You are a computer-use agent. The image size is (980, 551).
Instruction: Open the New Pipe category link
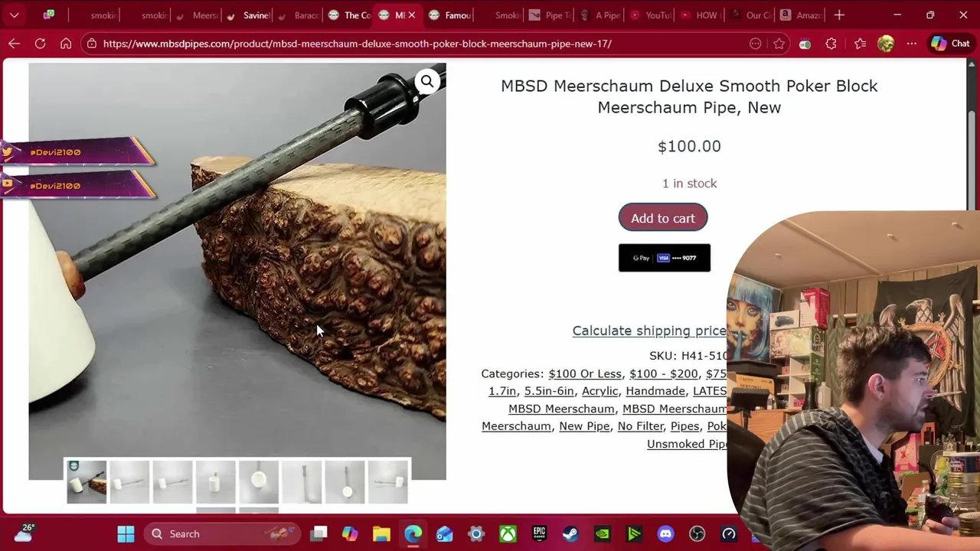click(x=584, y=426)
